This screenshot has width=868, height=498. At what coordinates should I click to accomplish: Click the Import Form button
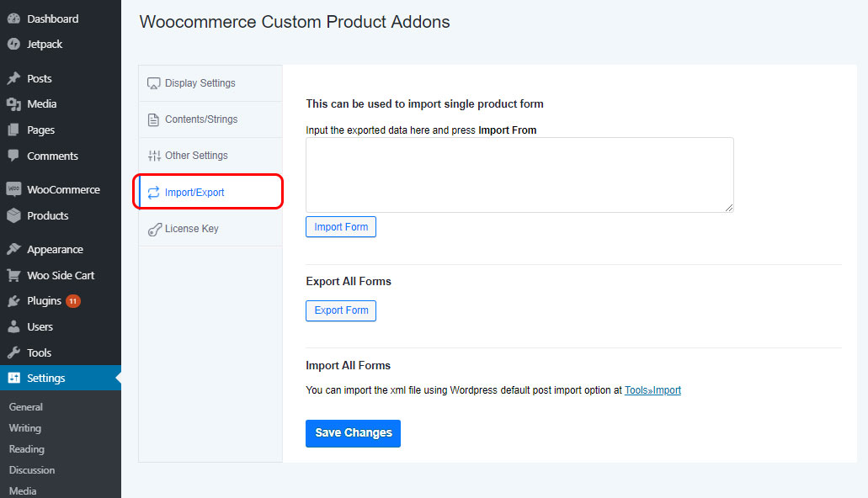[x=341, y=227]
